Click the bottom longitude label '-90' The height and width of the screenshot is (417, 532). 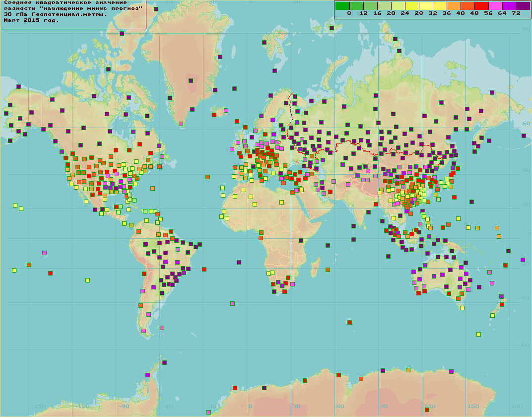123,406
